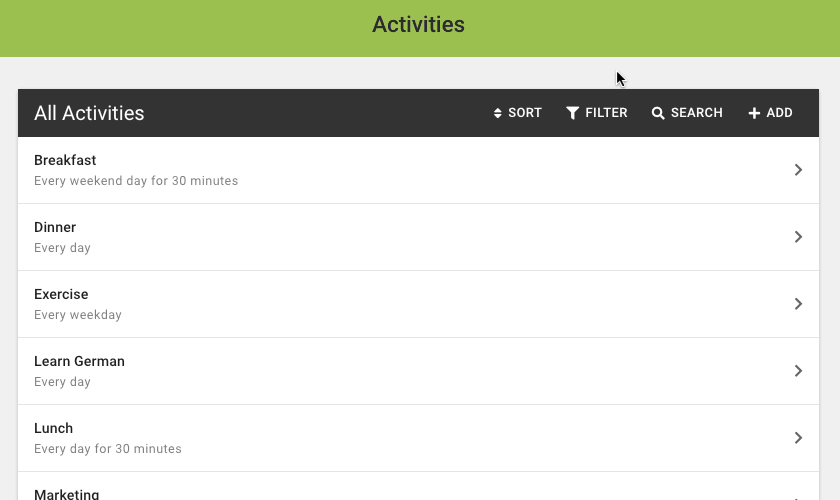Click the All Activities heading
The height and width of the screenshot is (500, 840).
pos(89,113)
